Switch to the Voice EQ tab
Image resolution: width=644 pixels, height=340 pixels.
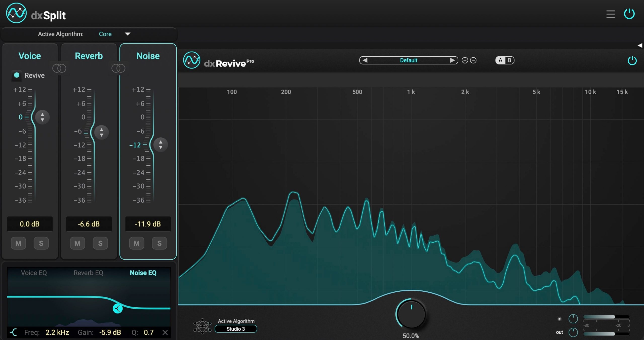click(x=34, y=273)
